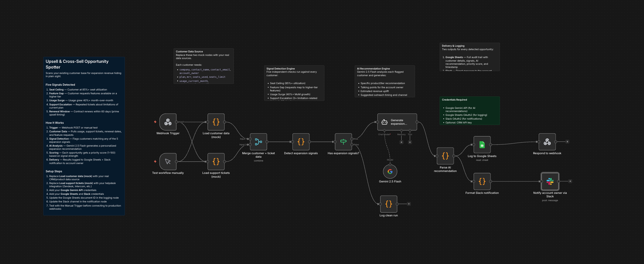Select the Upsell & Cross-Sell Opportunity Spotter note

[x=84, y=136]
